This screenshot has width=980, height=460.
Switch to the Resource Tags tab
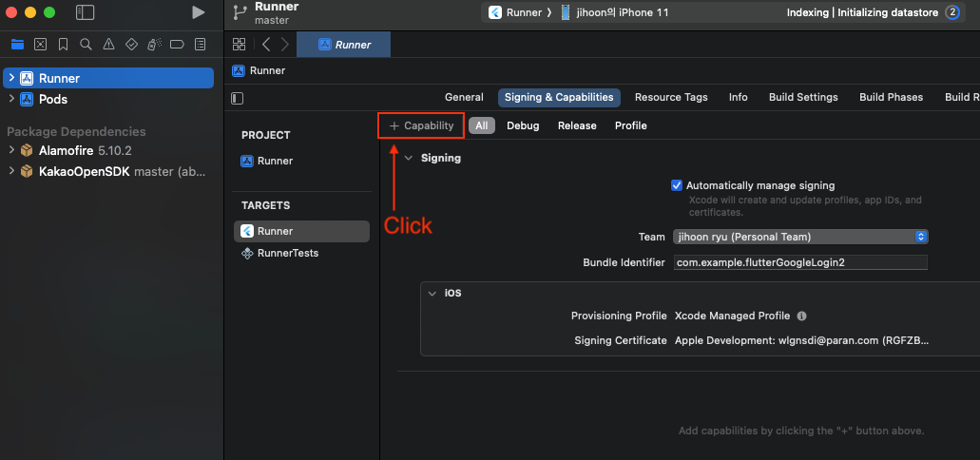[671, 98]
